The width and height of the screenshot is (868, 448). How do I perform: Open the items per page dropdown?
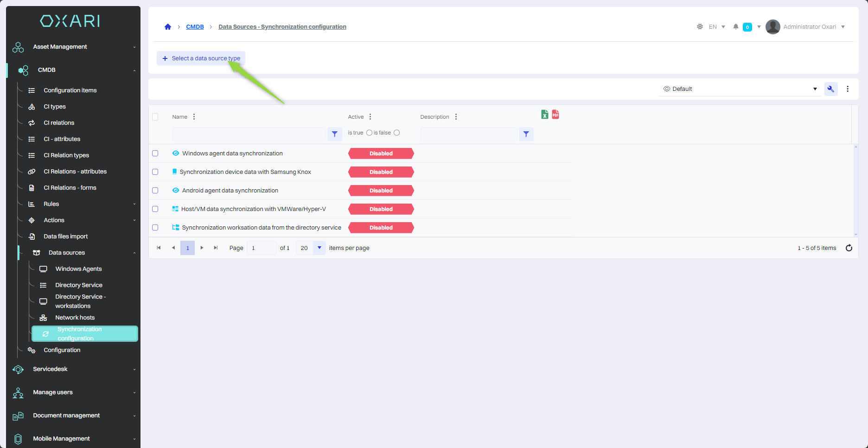pos(319,248)
